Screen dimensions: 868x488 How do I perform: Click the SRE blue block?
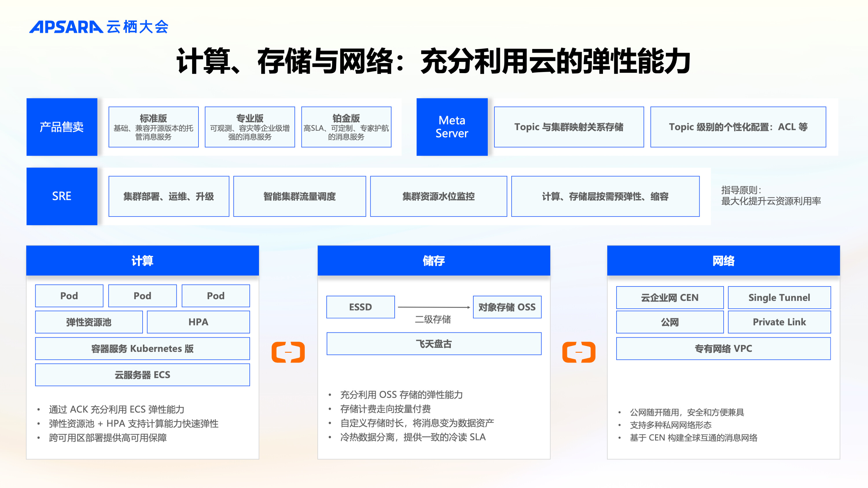(62, 196)
